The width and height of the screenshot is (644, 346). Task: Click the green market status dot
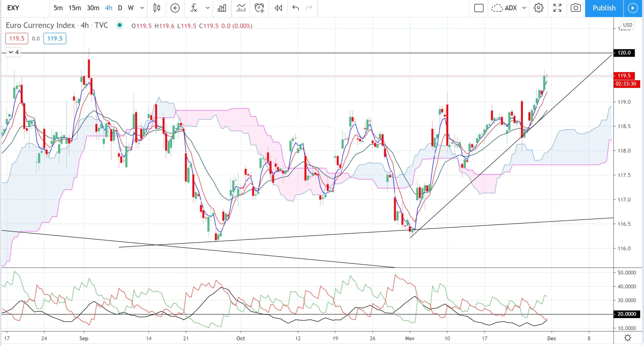pyautogui.click(x=120, y=25)
